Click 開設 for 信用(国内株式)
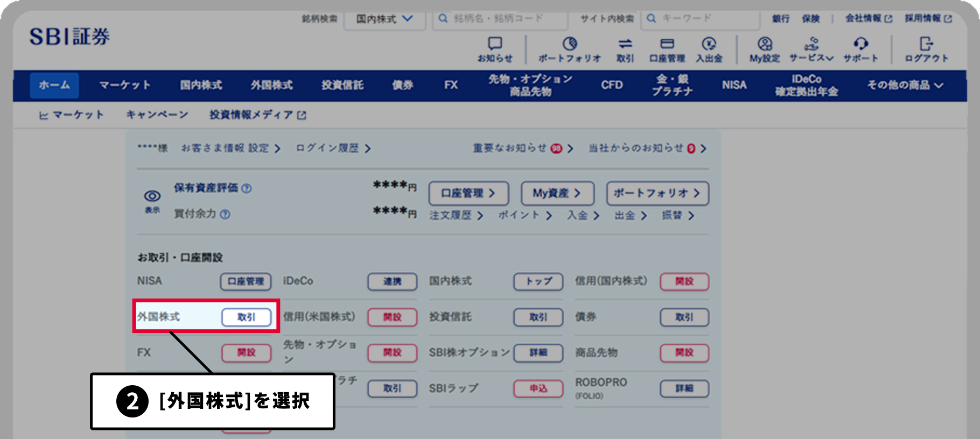 pyautogui.click(x=684, y=281)
